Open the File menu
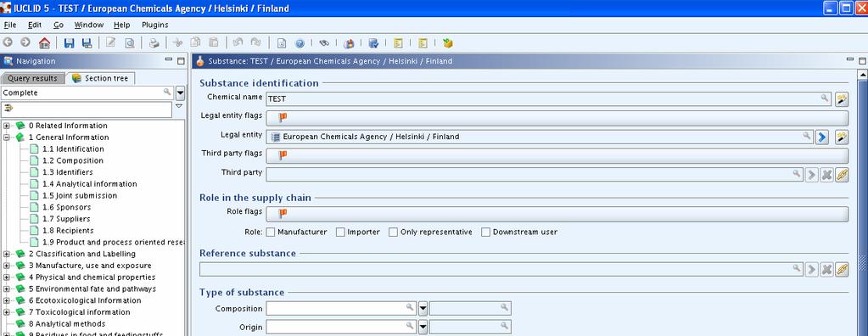The height and width of the screenshot is (336, 868). [10, 25]
